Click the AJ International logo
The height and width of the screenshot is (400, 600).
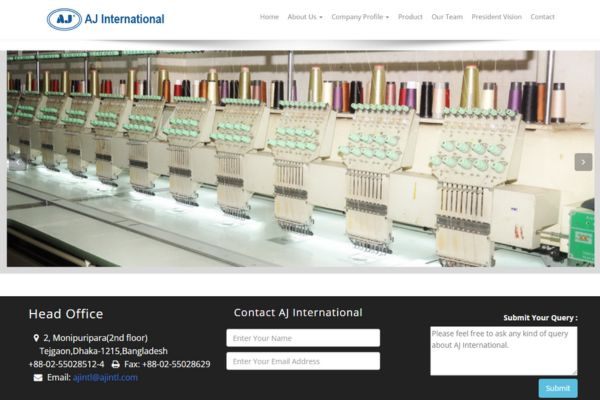point(64,18)
